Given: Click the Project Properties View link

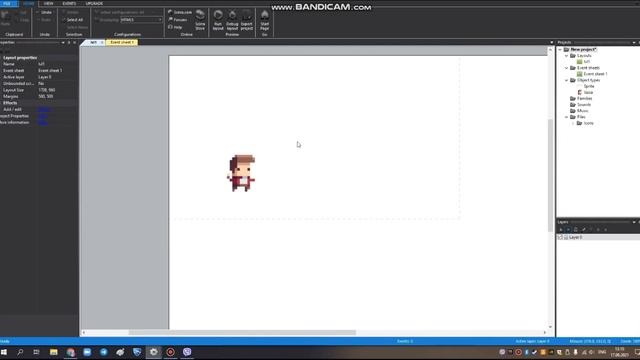Looking at the screenshot, I should click(x=42, y=116).
